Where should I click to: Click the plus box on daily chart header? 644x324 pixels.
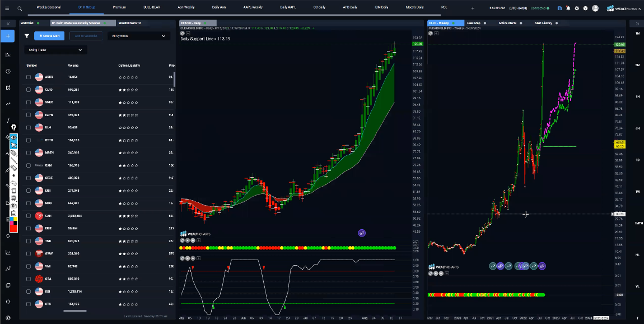pyautogui.click(x=188, y=33)
